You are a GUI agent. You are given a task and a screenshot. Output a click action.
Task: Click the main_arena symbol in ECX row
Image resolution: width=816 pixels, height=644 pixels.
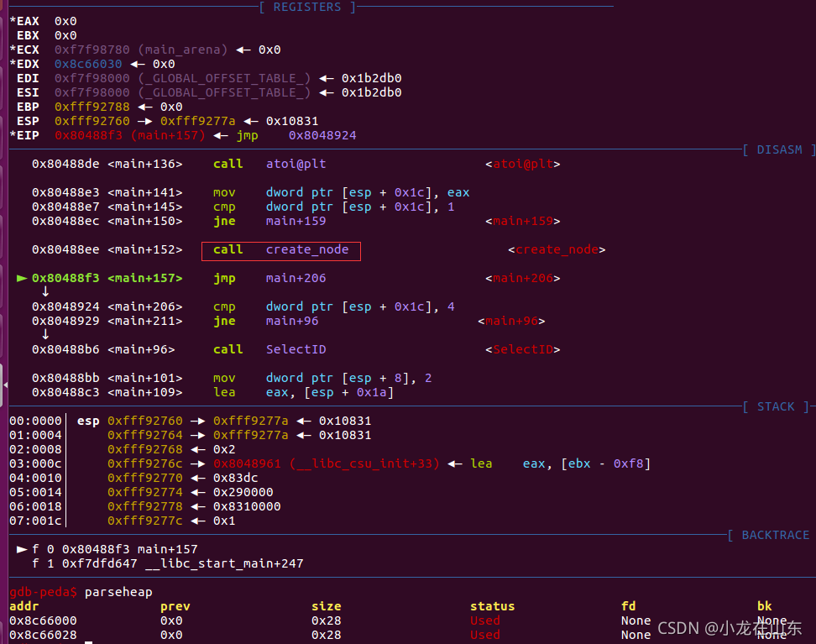(x=183, y=50)
